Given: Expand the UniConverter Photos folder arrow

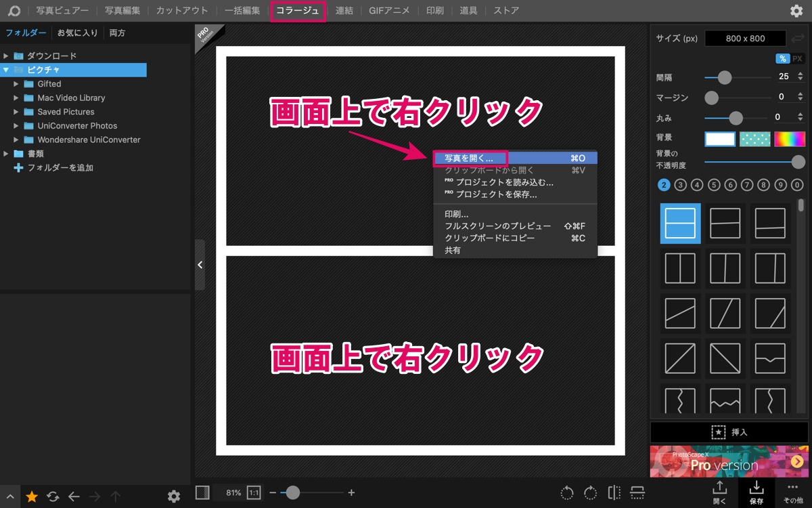Looking at the screenshot, I should tap(16, 125).
